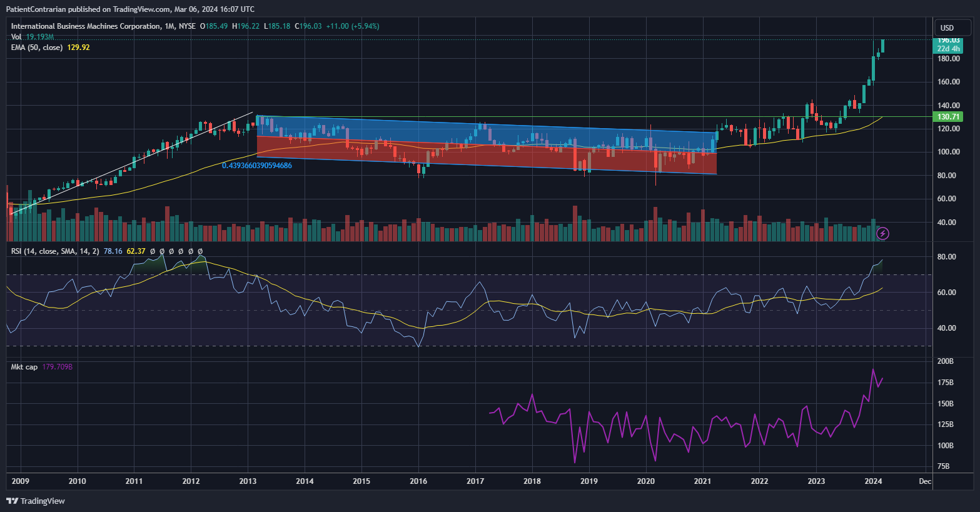The image size is (980, 512).
Task: Click the 140.00 price axis label
Action: coord(949,106)
